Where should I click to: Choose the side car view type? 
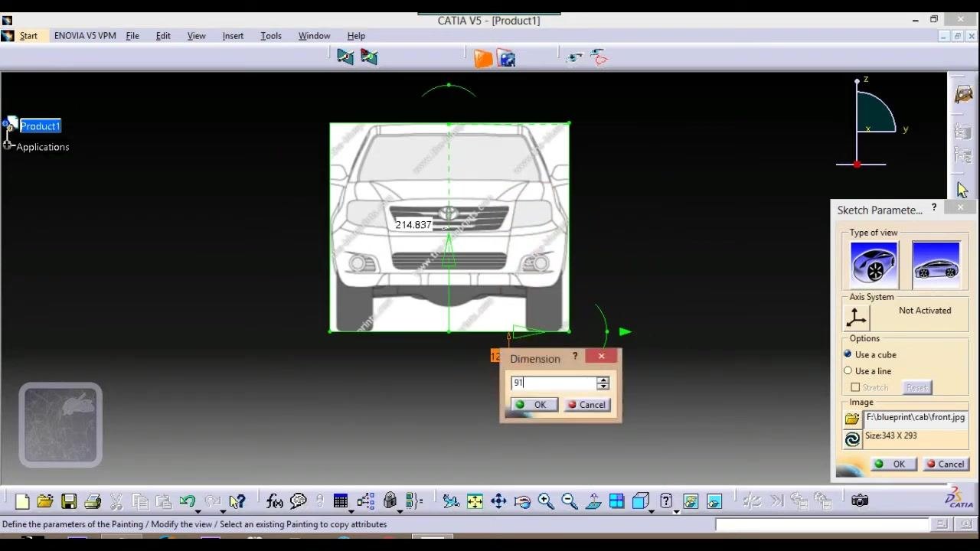tap(936, 264)
